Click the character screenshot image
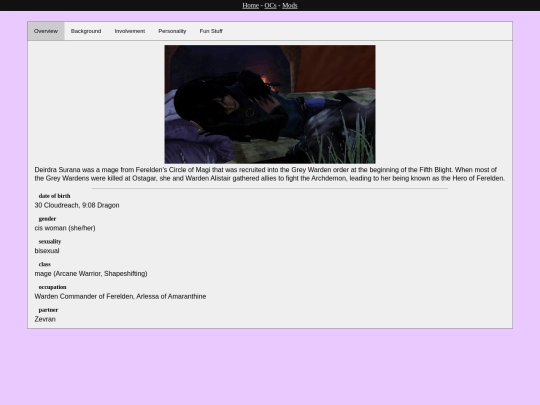 click(270, 104)
